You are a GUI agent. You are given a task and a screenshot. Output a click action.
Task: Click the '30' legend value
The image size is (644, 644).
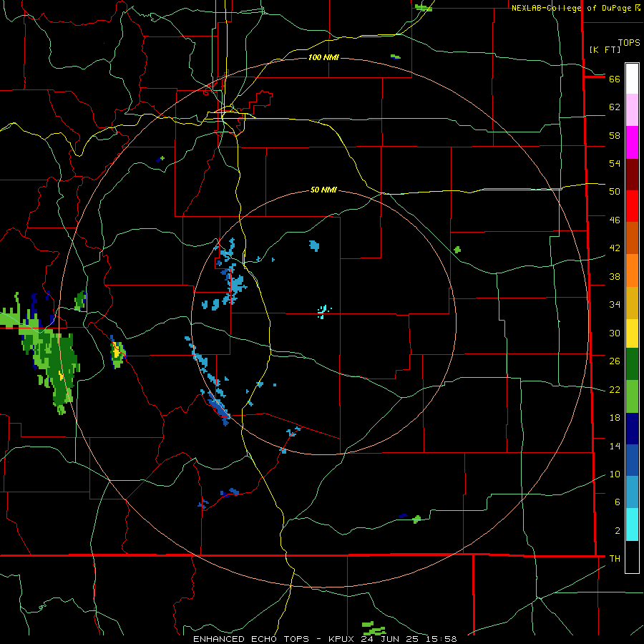tap(615, 333)
